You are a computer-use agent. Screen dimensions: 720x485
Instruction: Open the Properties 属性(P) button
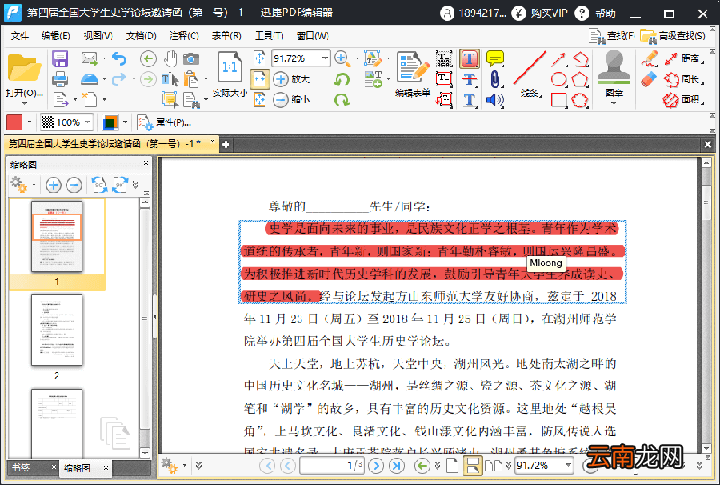(164, 122)
